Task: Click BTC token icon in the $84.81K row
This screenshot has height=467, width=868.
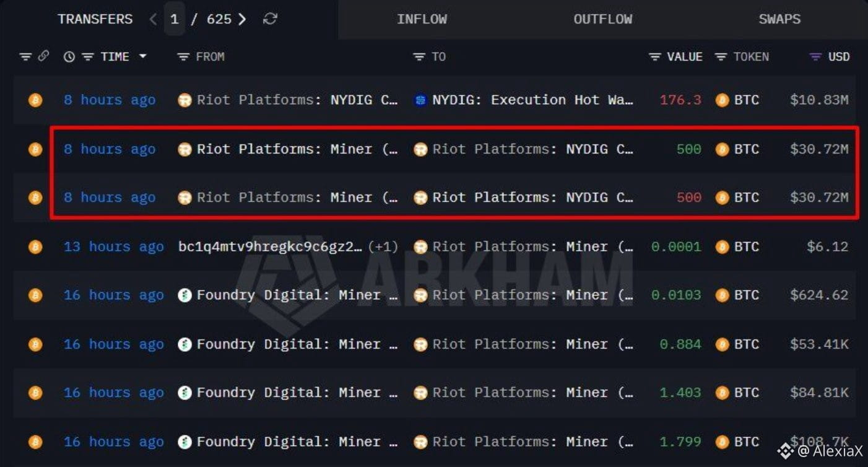Action: (x=722, y=393)
